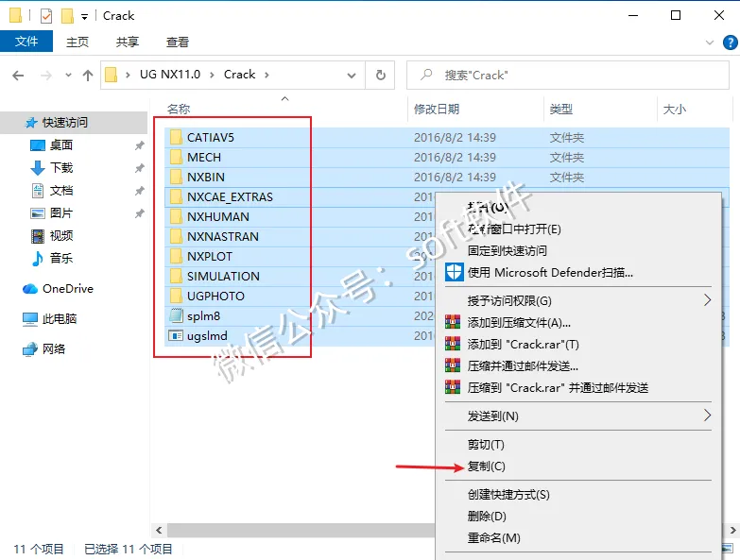Image resolution: width=740 pixels, height=560 pixels.
Task: Select the NXNASTRAN folder
Action: [223, 236]
